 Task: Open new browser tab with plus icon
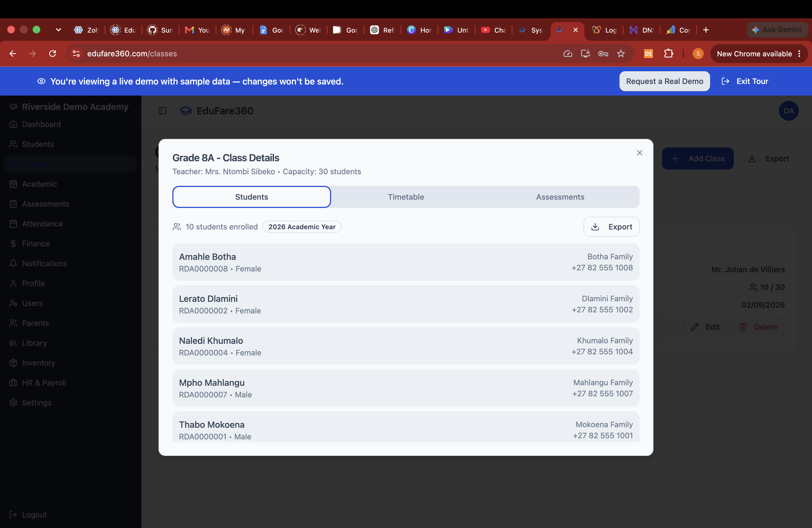pyautogui.click(x=706, y=30)
